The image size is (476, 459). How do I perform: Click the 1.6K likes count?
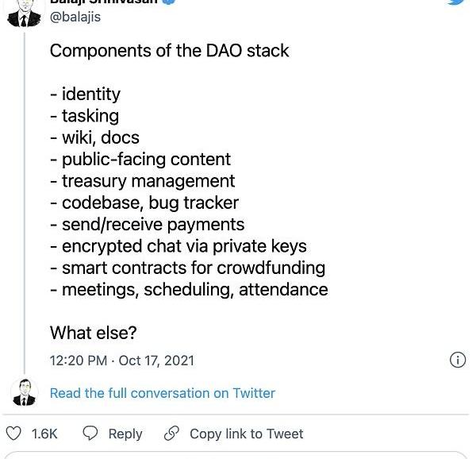(x=44, y=434)
